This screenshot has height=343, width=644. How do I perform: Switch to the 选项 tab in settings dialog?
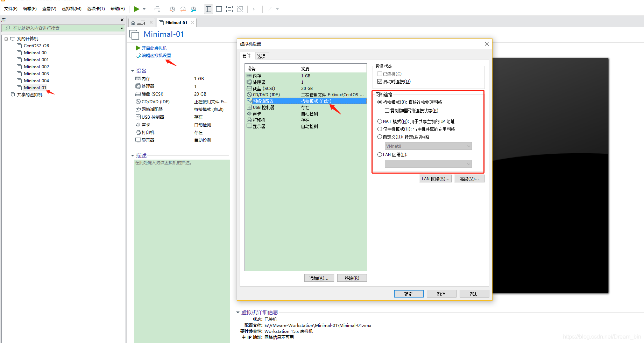pos(261,56)
